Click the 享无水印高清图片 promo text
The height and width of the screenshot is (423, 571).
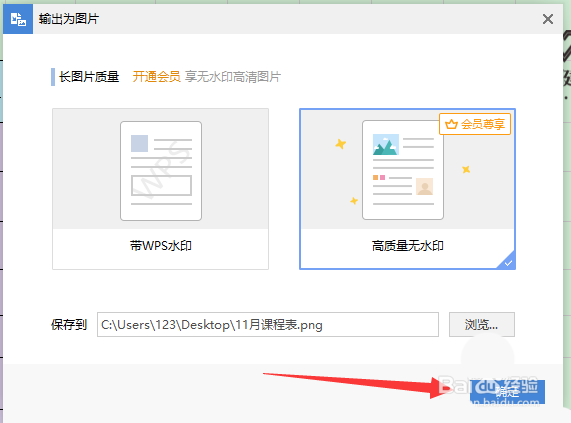point(233,76)
